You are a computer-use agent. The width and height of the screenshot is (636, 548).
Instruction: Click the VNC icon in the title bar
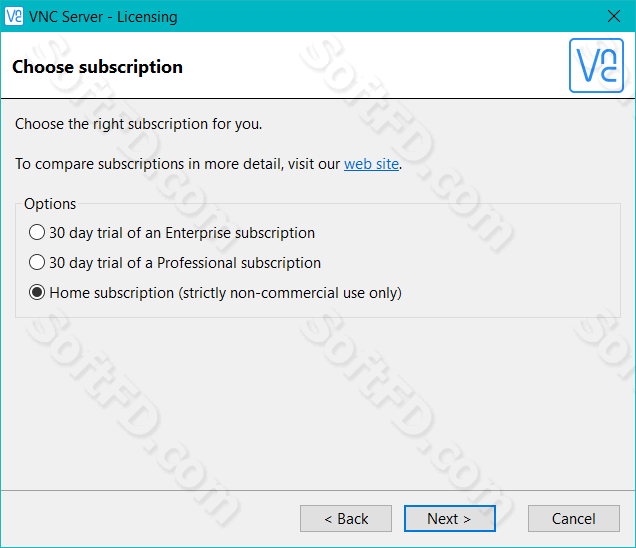(14, 16)
